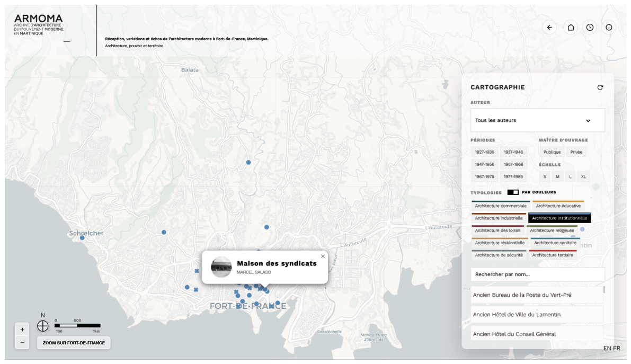The width and height of the screenshot is (631, 364).
Task: Open the Tous les auteurs dropdown
Action: tap(537, 120)
